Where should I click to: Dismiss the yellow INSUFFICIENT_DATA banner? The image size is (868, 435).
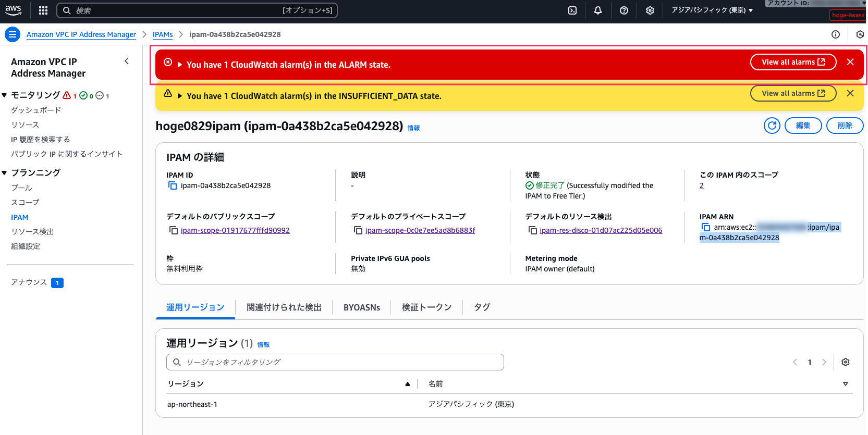pos(850,93)
